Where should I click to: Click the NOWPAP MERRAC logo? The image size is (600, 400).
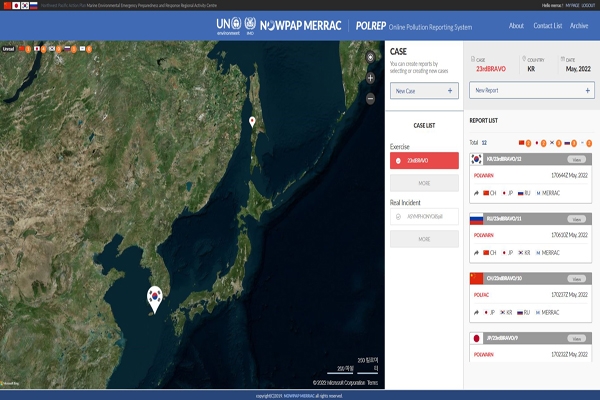[300, 26]
